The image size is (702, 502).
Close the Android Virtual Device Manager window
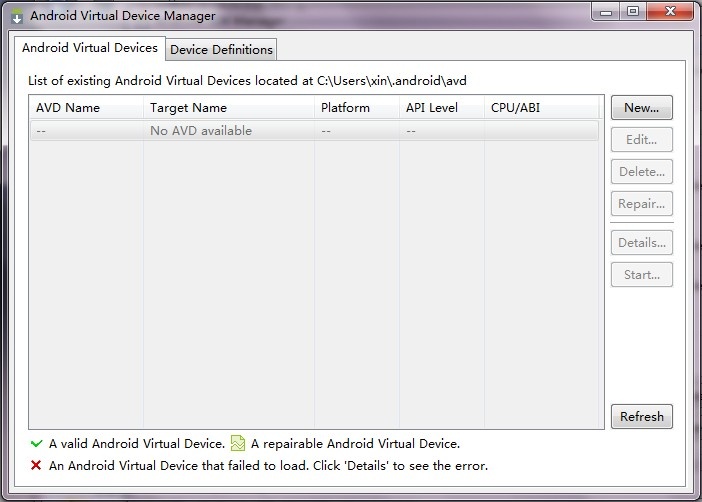tap(668, 11)
